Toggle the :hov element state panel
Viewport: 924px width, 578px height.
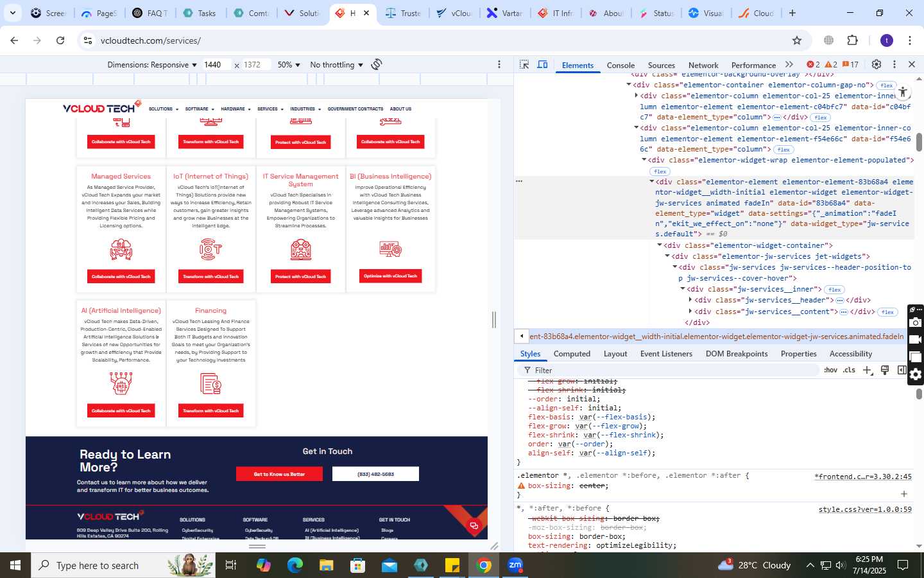(x=831, y=371)
